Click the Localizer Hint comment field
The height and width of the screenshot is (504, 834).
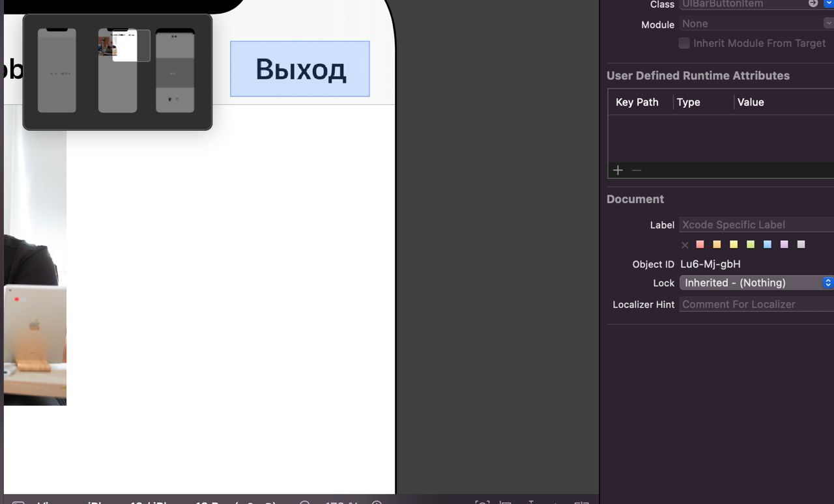pyautogui.click(x=757, y=304)
